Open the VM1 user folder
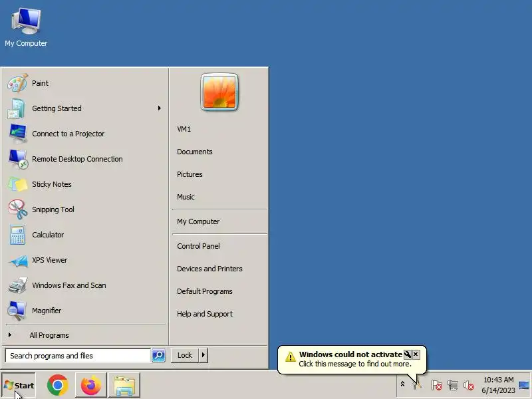The image size is (532, 399). [184, 129]
